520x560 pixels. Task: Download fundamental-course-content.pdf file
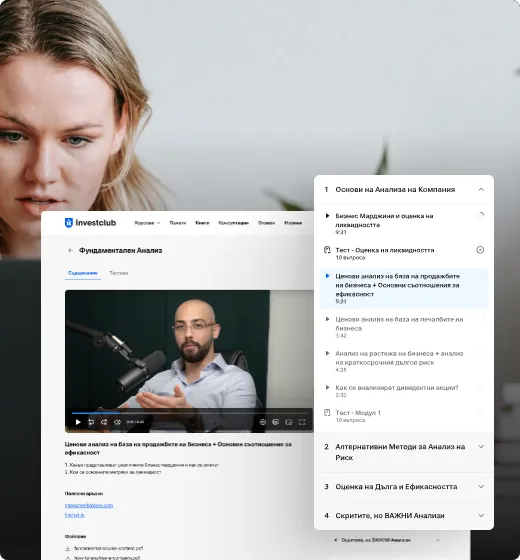pos(109,548)
